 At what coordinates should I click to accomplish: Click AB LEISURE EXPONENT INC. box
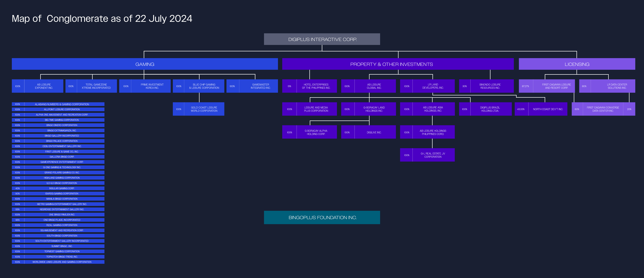click(38, 86)
